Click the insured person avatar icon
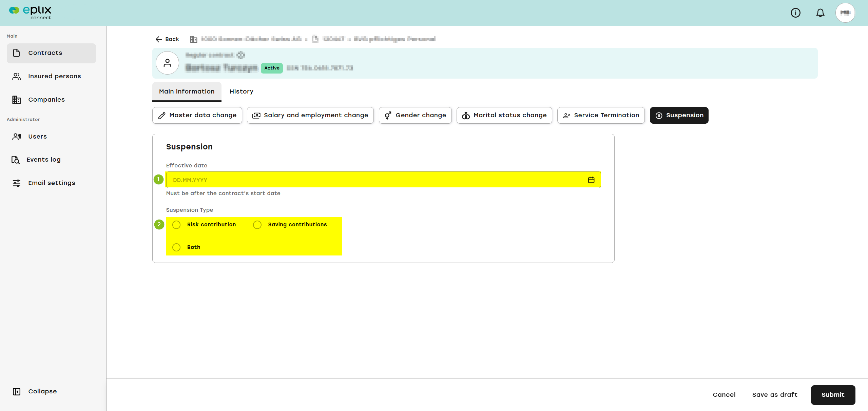 [x=167, y=63]
